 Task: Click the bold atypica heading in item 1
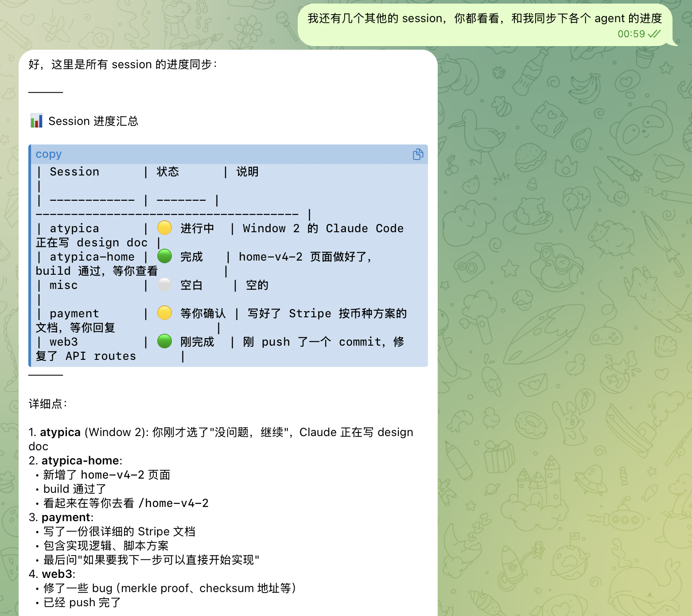60,433
